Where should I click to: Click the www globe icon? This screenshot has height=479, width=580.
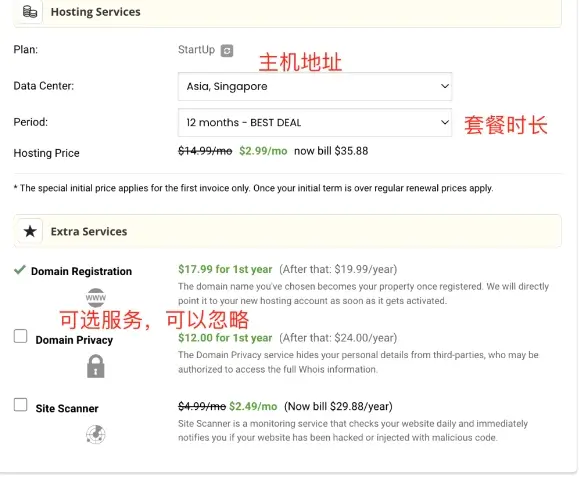(x=96, y=297)
